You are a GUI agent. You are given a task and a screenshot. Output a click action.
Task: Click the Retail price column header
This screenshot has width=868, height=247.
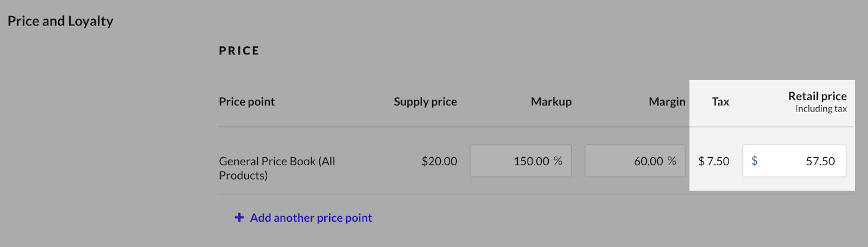click(817, 96)
